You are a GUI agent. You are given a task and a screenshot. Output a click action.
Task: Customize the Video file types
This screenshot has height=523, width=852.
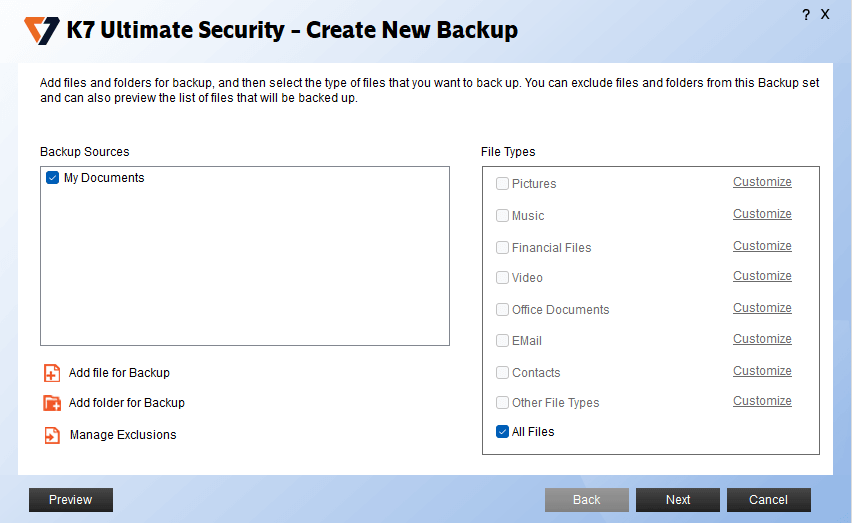tap(762, 276)
